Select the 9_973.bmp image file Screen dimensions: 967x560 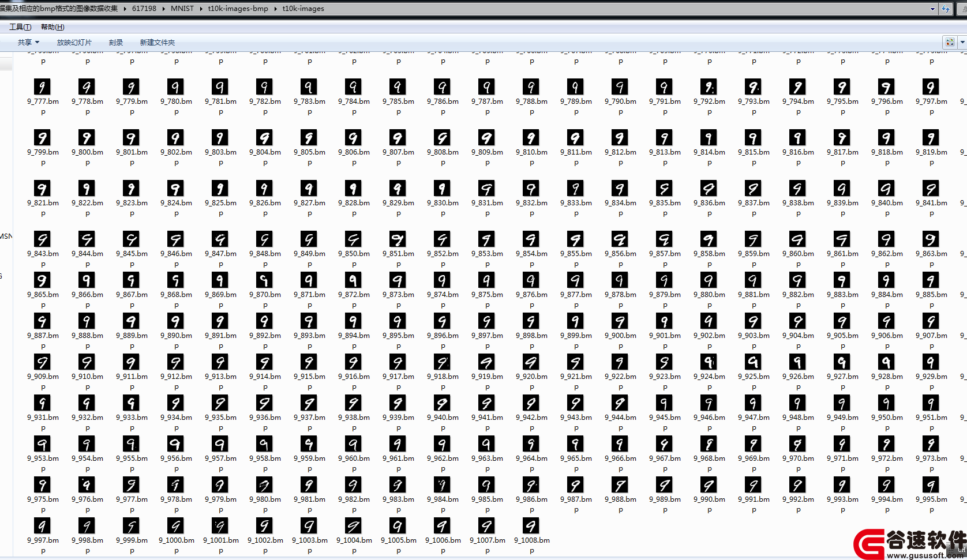(931, 453)
